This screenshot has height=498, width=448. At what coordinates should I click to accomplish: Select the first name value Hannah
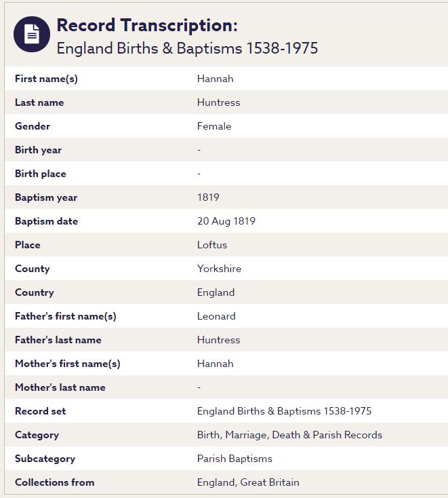pos(215,79)
